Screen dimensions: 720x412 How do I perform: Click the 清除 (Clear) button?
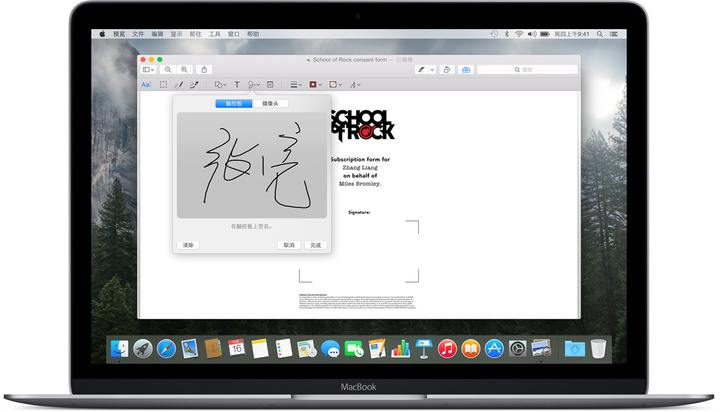(x=188, y=244)
